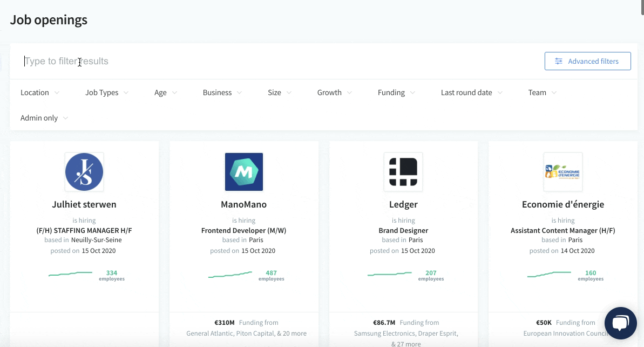Click the 487 employees growth chart
The width and height of the screenshot is (644, 347).
tap(230, 274)
